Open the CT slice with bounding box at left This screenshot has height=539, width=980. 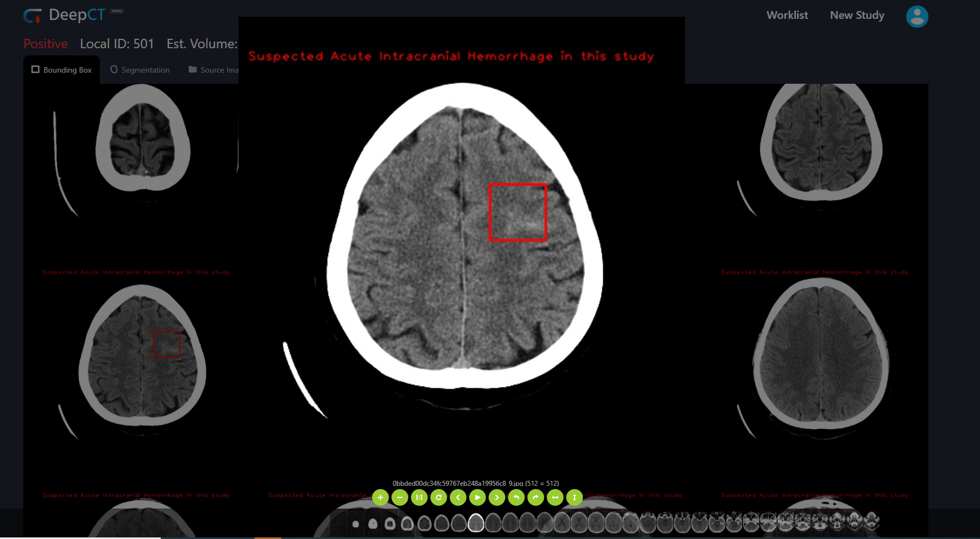(142, 355)
